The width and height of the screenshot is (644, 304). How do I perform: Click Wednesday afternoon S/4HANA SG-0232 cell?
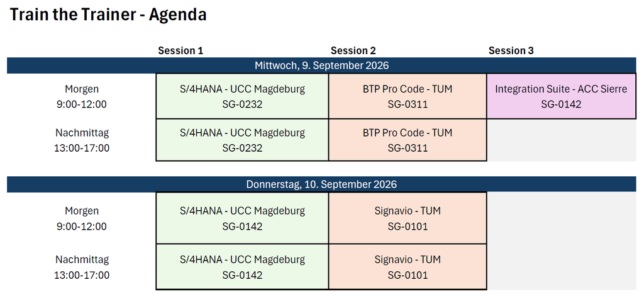242,140
